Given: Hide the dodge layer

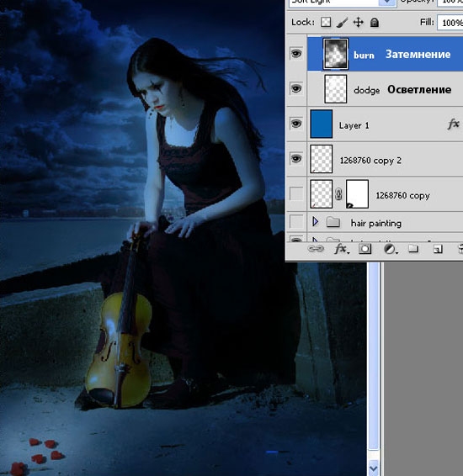Looking at the screenshot, I should pos(296,88).
